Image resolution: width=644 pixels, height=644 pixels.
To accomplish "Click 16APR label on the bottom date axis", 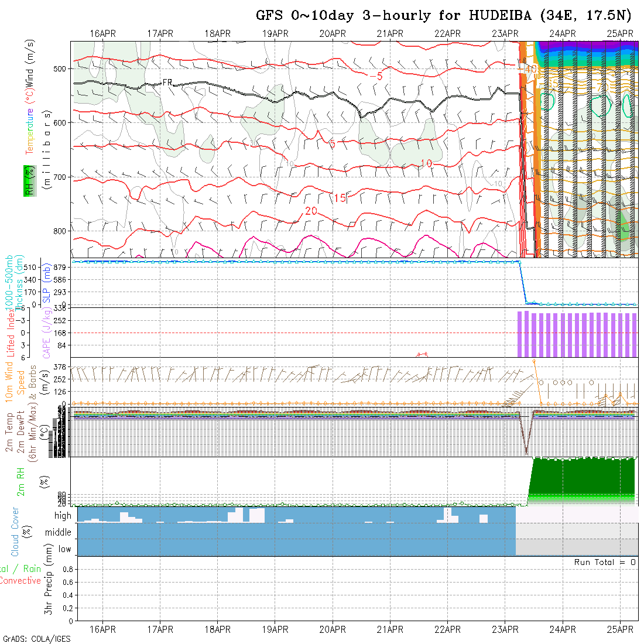I will 102,629.
